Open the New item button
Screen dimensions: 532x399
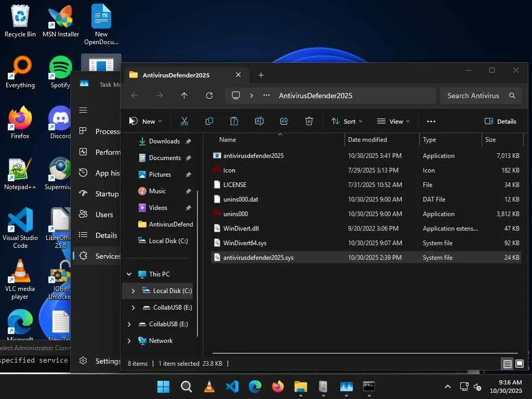pos(146,121)
